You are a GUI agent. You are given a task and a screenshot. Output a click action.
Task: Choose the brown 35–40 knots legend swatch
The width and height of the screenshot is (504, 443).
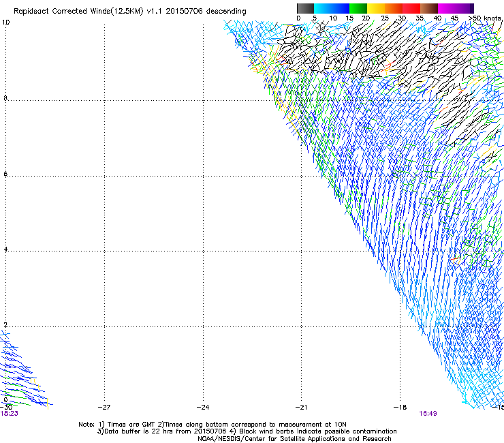click(x=429, y=8)
